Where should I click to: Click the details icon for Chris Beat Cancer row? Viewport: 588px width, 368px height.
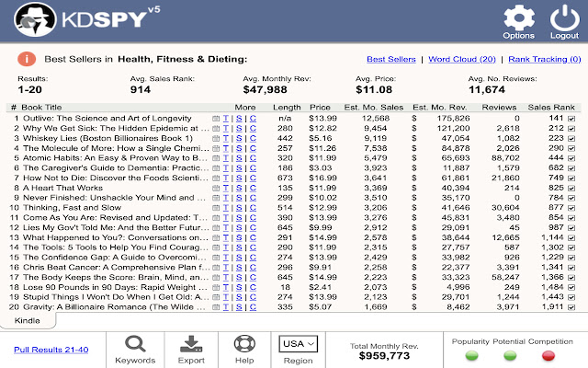(216, 268)
